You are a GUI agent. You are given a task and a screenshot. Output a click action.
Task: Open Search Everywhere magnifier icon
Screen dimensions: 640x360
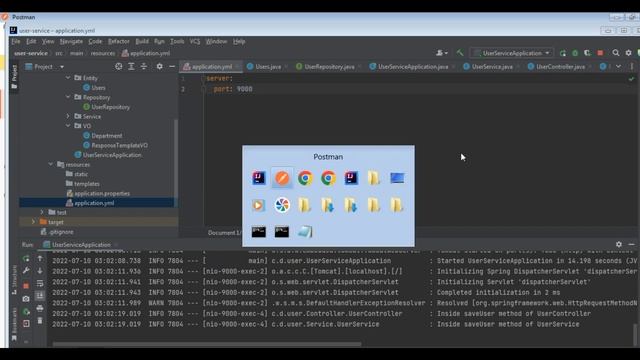(616, 53)
